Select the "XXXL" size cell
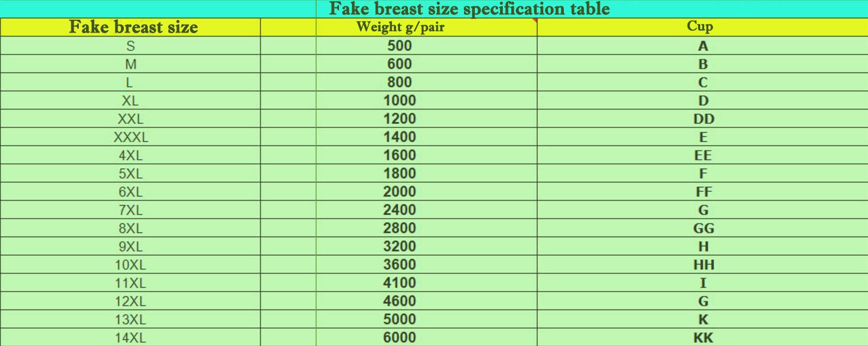868x346 pixels. click(130, 138)
